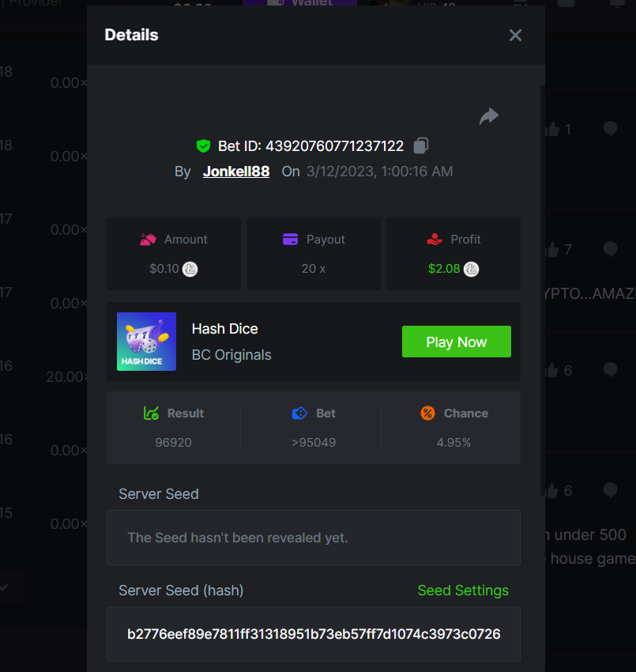
Task: Close the Details dialog
Action: click(515, 36)
